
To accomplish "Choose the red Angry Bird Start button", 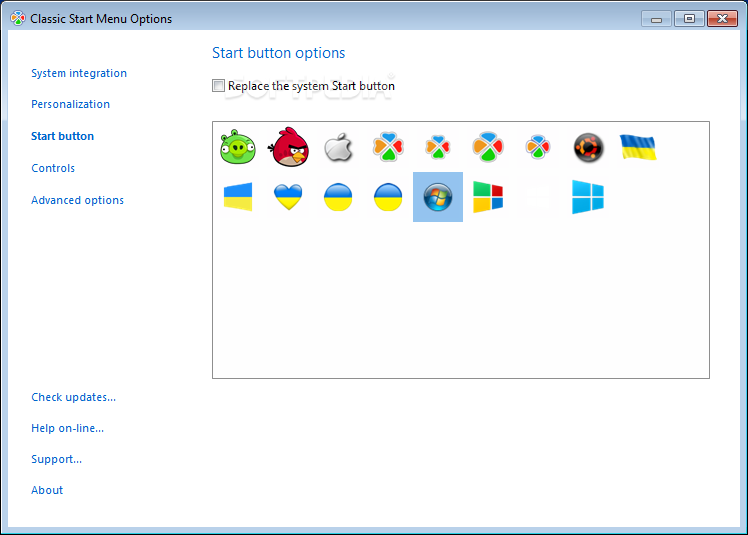I will click(288, 147).
